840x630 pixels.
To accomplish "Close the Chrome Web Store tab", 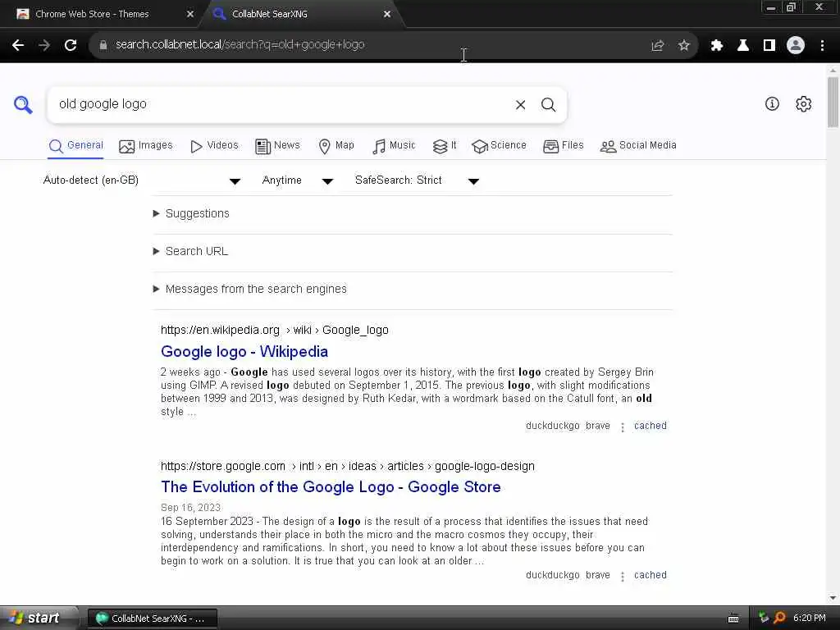I will pyautogui.click(x=190, y=15).
